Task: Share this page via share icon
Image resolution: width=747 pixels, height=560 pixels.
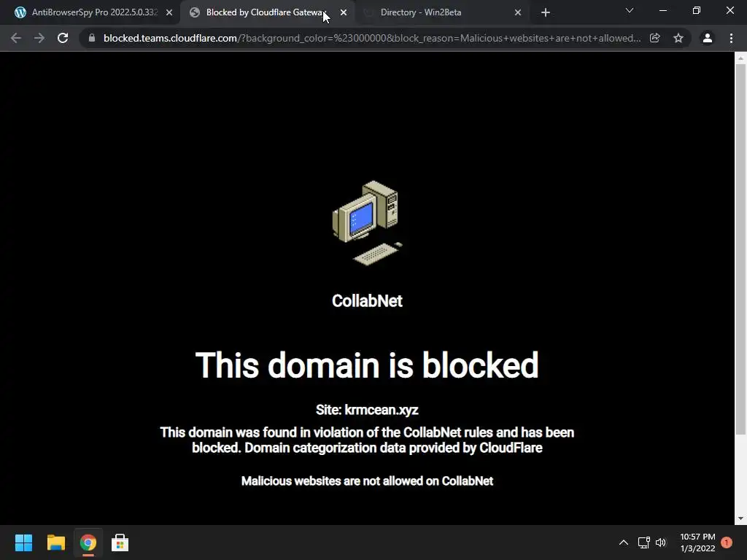Action: click(x=655, y=38)
